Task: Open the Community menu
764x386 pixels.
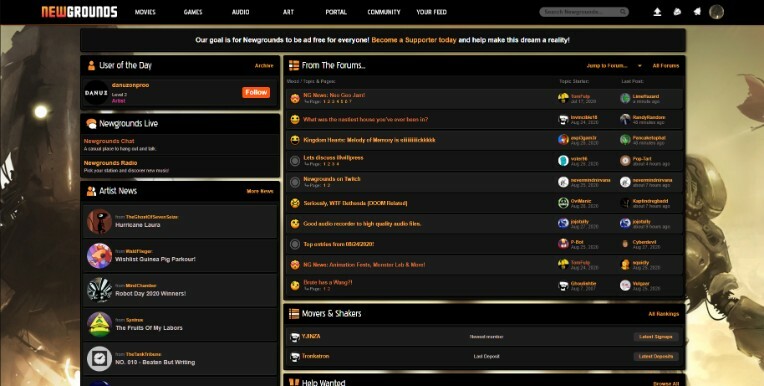Action: pos(384,12)
